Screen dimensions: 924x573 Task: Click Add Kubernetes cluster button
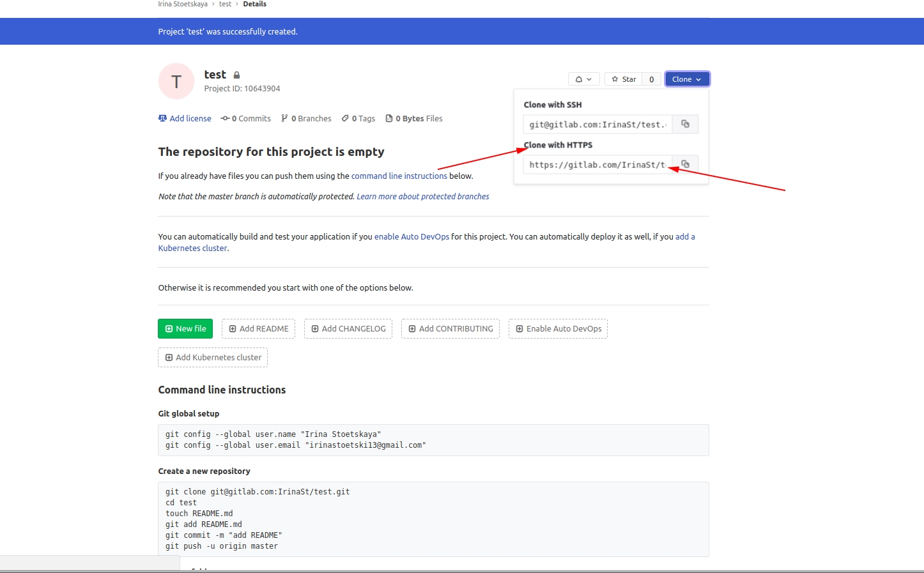[213, 358]
